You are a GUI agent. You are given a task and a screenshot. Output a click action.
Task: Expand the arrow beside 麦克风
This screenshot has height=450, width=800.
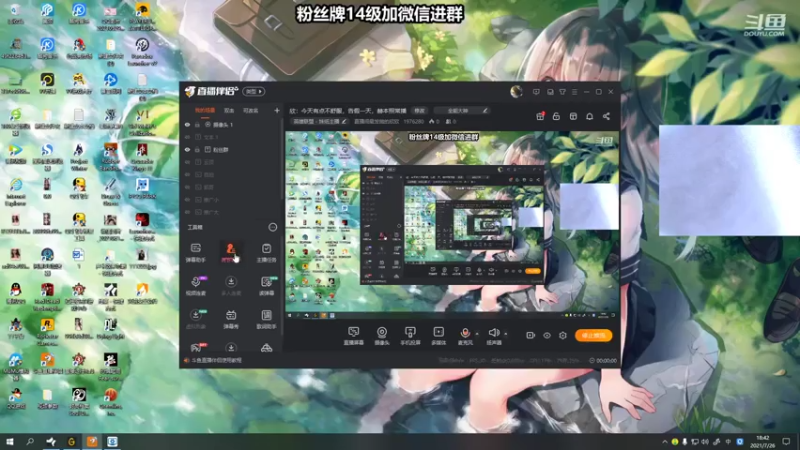click(477, 334)
